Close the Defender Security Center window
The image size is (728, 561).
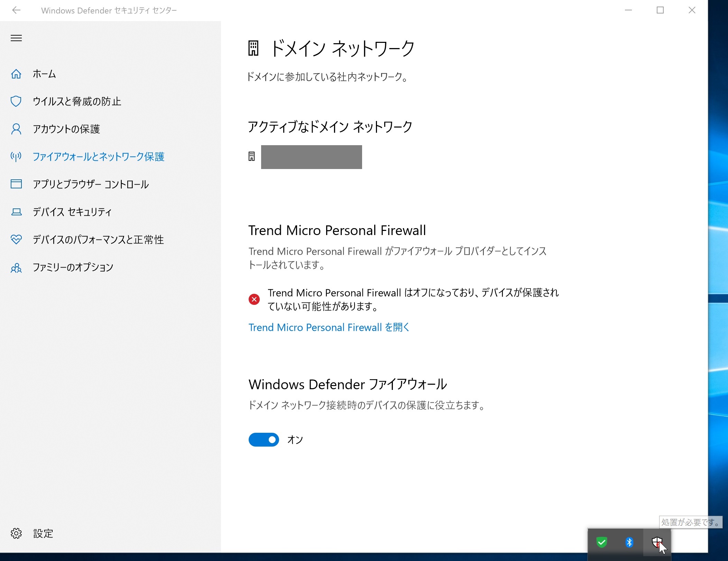(x=692, y=10)
